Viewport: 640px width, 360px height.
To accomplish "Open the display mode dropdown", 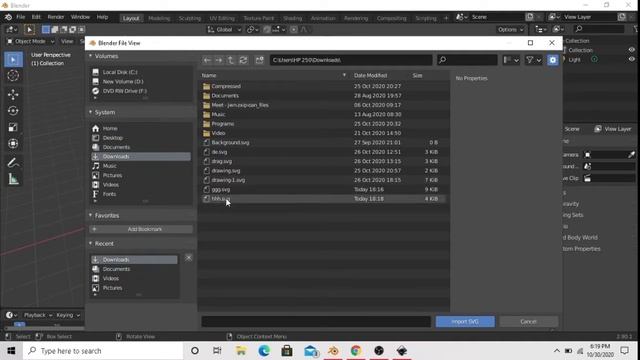I will pos(511,60).
